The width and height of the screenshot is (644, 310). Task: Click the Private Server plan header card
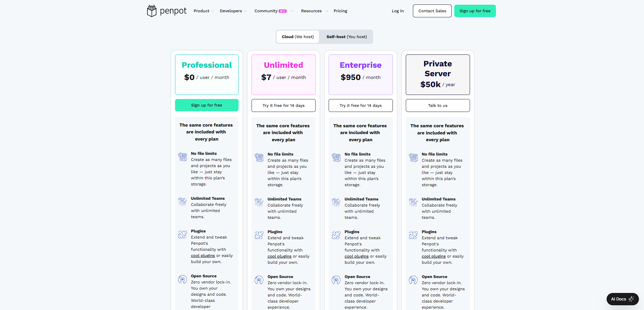(x=438, y=75)
